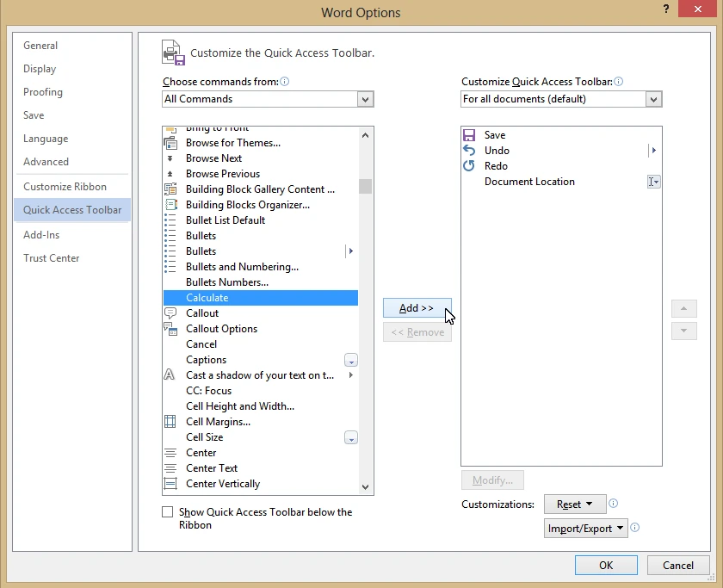Screen dimensions: 723x588
Task: Enable Show Quick Access Toolbar below Ribbon
Action: (168, 512)
